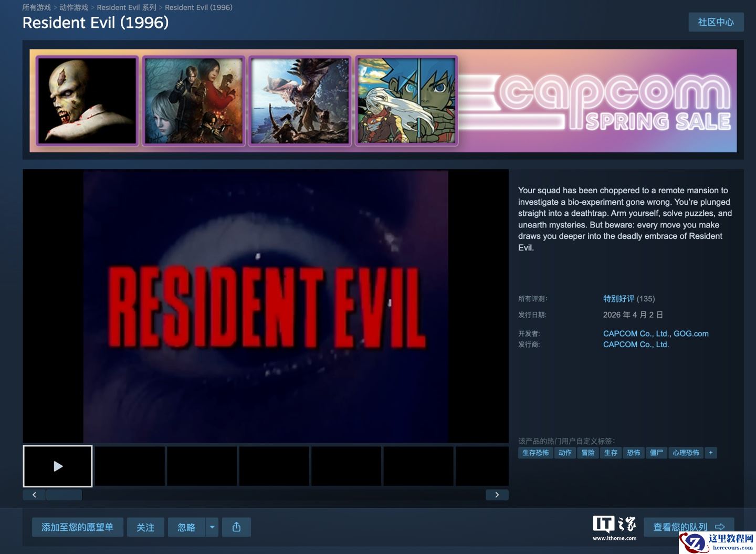Select the 恐怖 tag
756x554 pixels.
tap(634, 453)
